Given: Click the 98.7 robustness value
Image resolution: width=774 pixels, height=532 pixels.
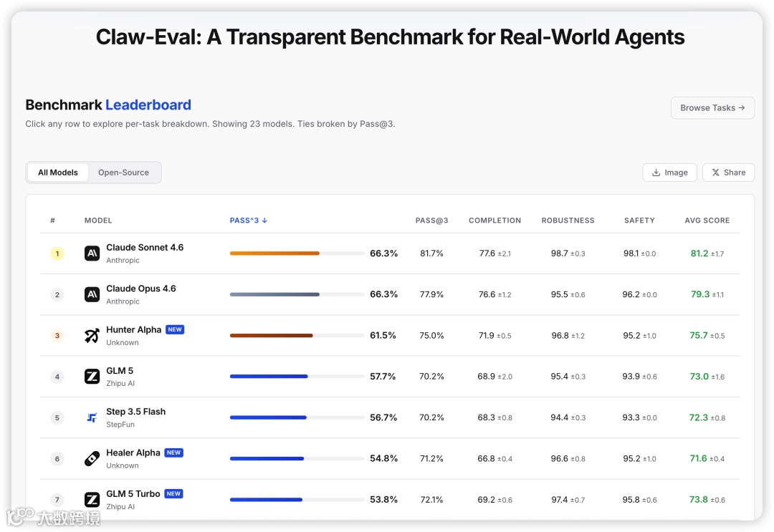Looking at the screenshot, I should point(559,253).
